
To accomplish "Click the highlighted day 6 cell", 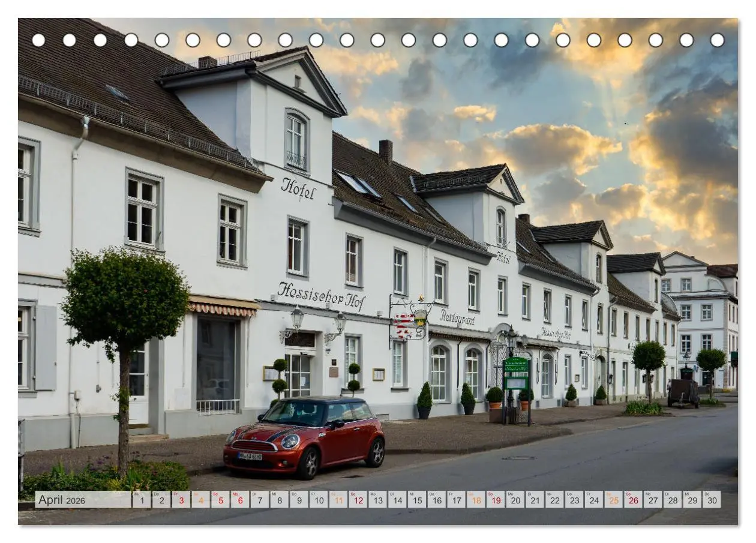I will point(240,500).
